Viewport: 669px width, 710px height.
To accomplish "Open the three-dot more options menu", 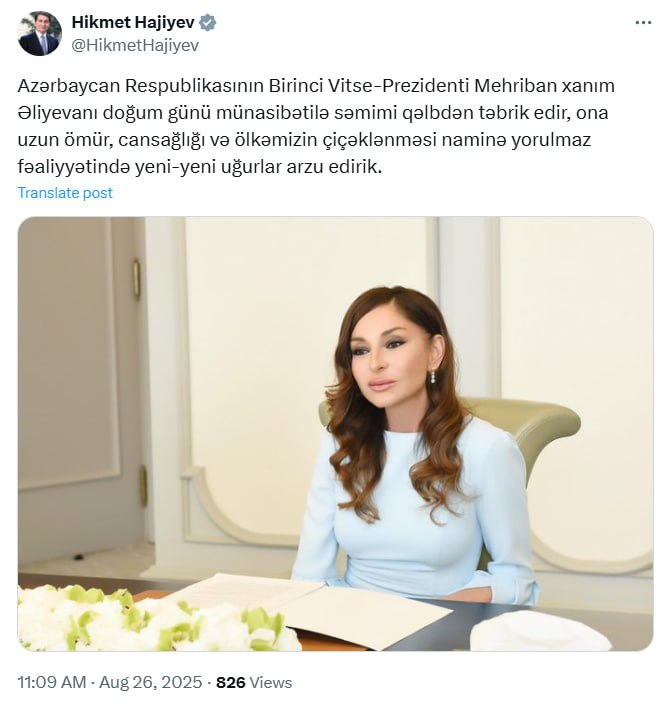I will (643, 23).
